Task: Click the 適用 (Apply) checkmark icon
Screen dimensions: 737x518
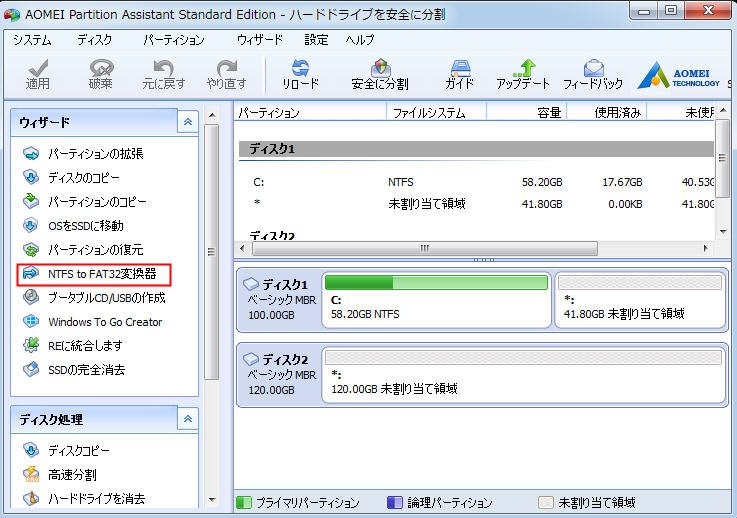Action: pos(38,67)
